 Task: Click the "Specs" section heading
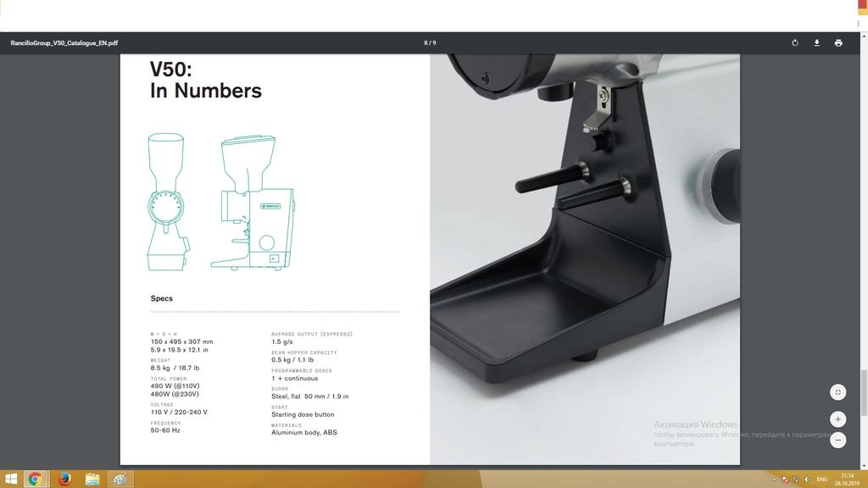click(162, 298)
